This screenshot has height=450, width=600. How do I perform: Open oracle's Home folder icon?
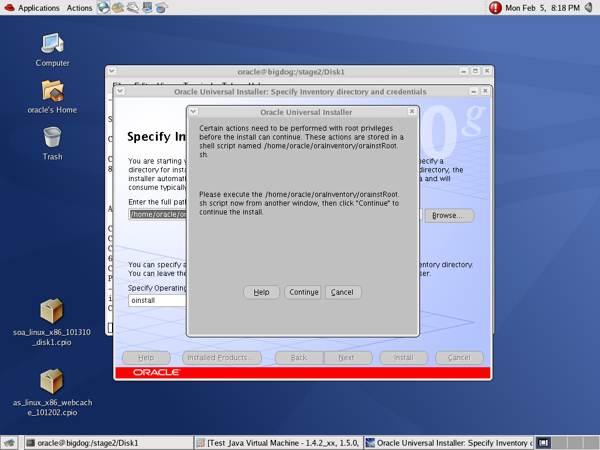[x=52, y=97]
